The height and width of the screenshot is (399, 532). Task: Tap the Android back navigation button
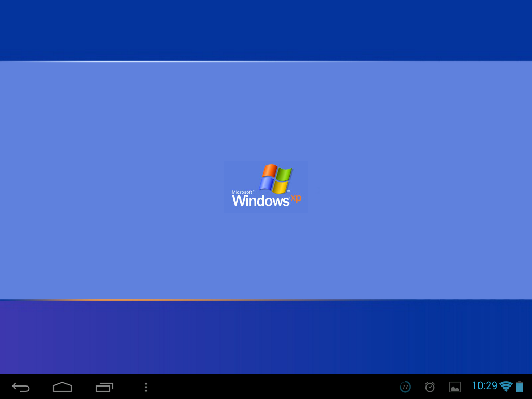(21, 387)
